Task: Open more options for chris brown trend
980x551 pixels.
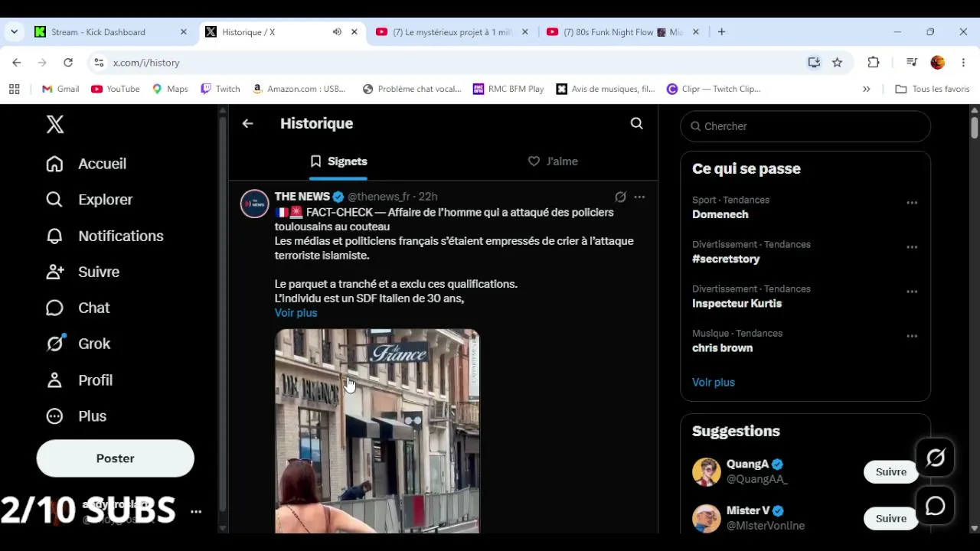Action: click(x=912, y=336)
